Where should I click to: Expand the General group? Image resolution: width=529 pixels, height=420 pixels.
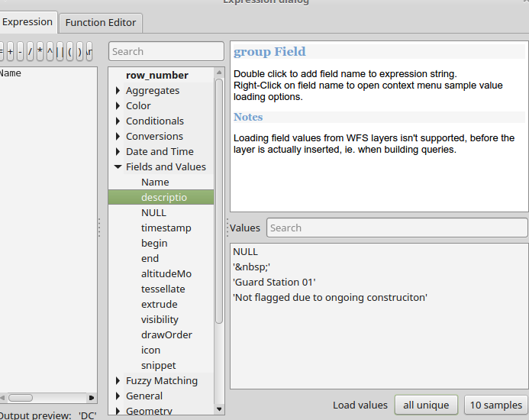(118, 396)
